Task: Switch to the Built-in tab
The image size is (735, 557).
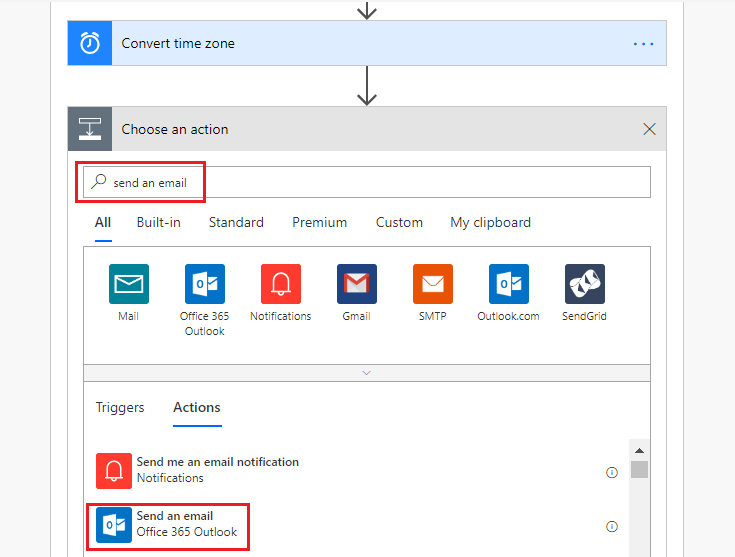Action: tap(159, 222)
